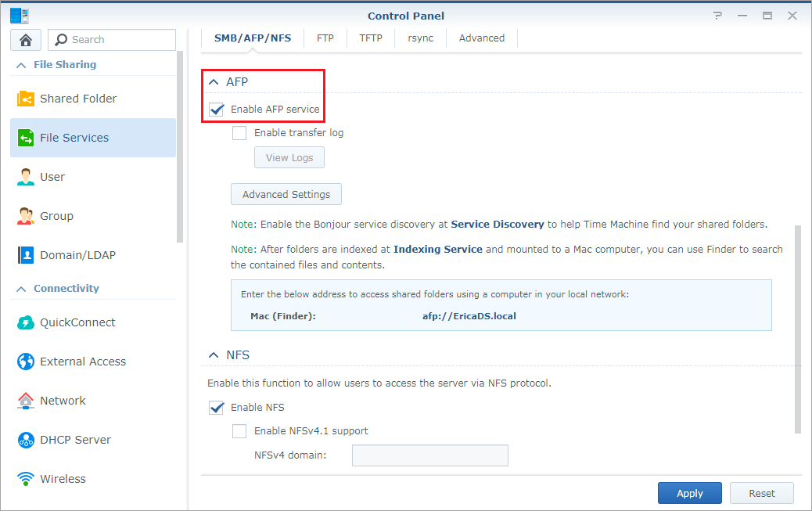Image resolution: width=812 pixels, height=511 pixels.
Task: Click into the Search field
Action: (112, 40)
